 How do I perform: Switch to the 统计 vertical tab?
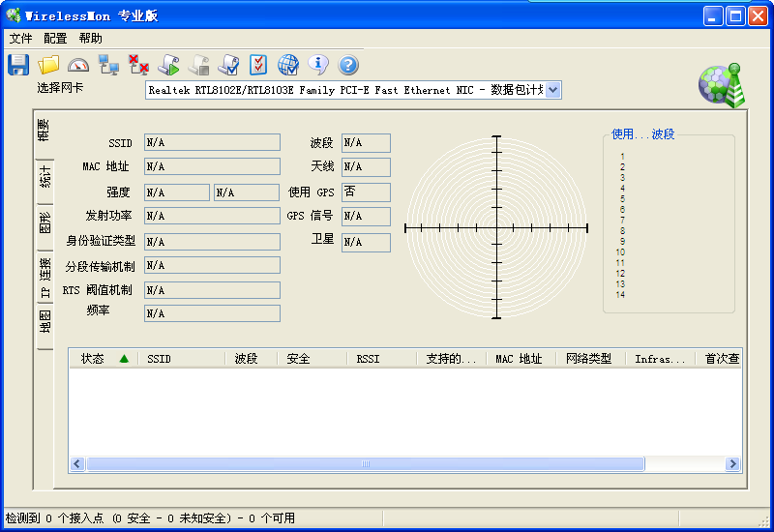point(45,178)
